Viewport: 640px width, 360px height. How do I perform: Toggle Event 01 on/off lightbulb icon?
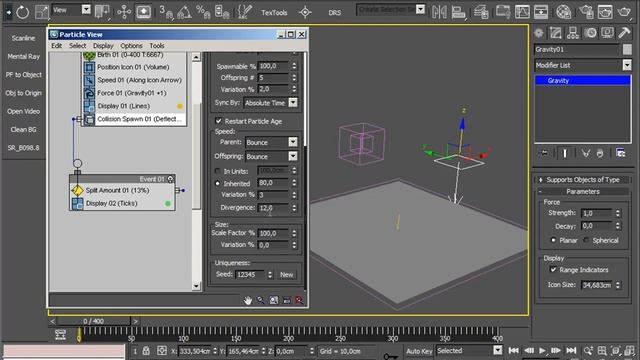171,179
